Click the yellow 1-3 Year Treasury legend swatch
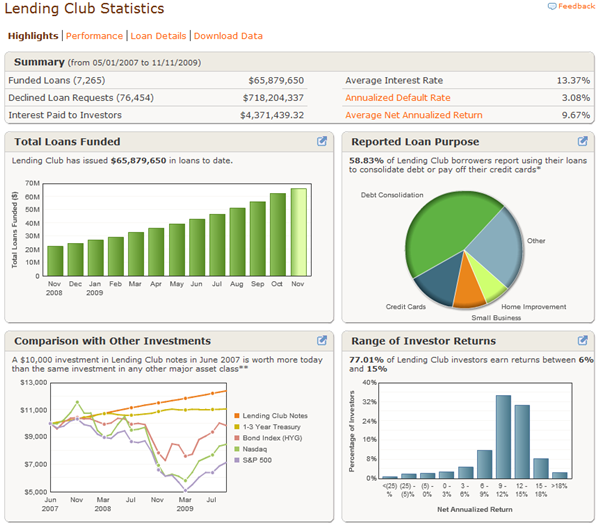Image resolution: width=600 pixels, height=529 pixels. [x=237, y=427]
